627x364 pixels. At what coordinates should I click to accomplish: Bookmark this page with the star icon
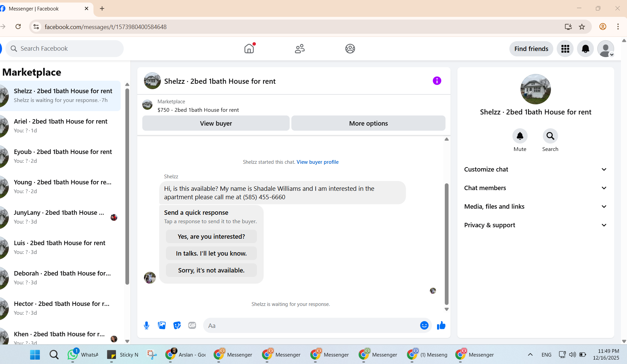582,27
